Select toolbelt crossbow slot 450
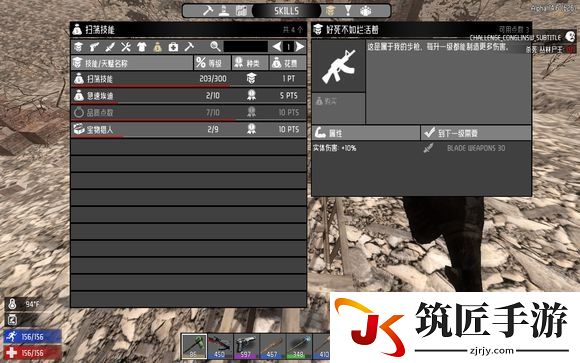The height and width of the screenshot is (363, 580). pos(220,346)
